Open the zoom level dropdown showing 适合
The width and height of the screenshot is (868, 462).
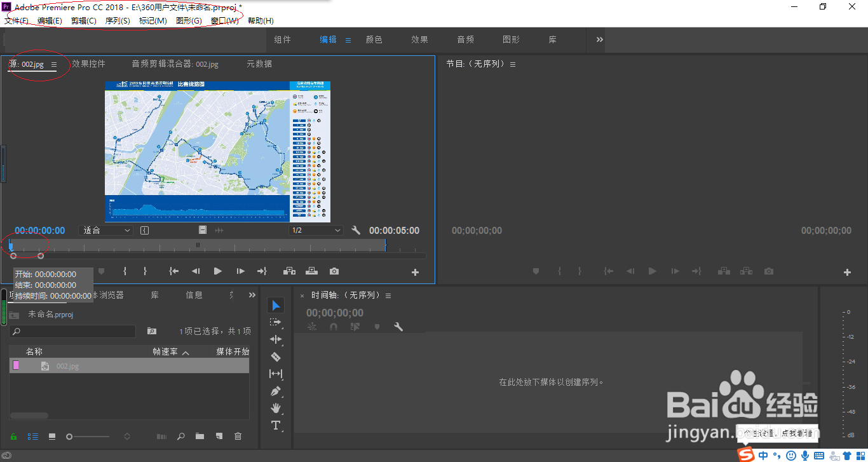[106, 230]
